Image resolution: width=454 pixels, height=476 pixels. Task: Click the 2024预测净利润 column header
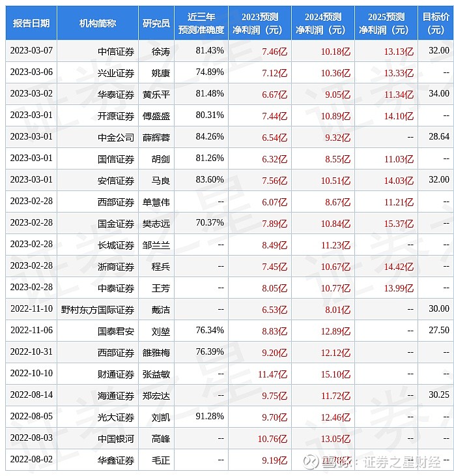coord(323,23)
